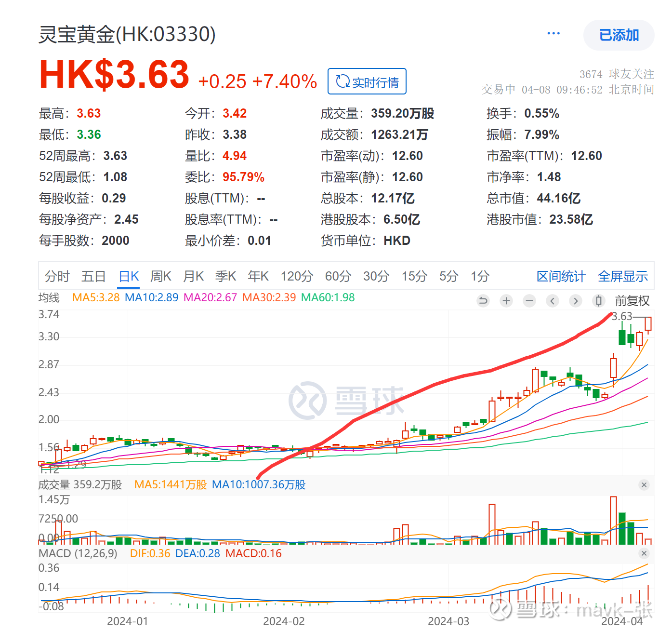The image size is (672, 630).
Task: Open 全屏显示 full-screen display
Action: click(x=622, y=276)
